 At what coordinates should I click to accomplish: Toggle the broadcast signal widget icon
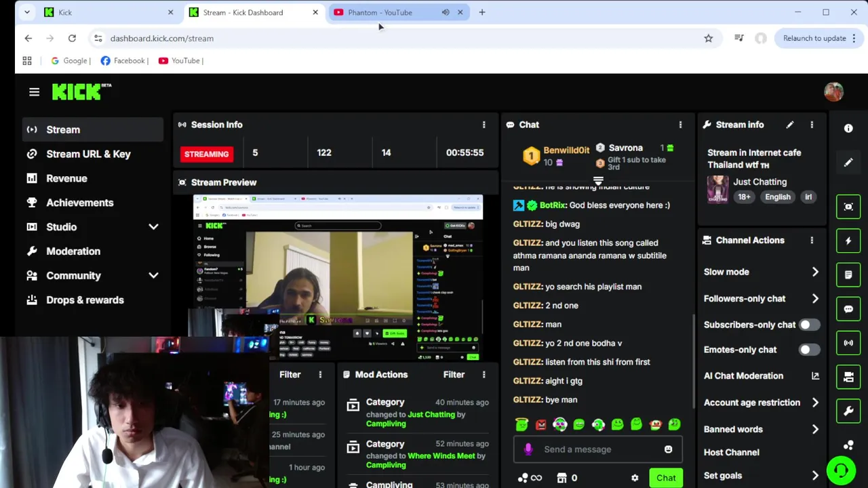(x=848, y=343)
